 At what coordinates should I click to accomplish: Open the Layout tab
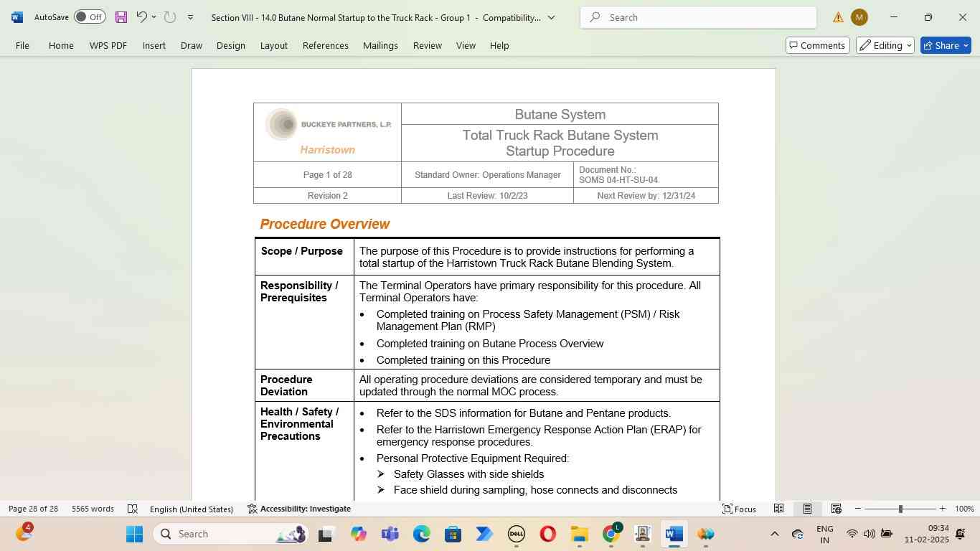[x=274, y=45]
